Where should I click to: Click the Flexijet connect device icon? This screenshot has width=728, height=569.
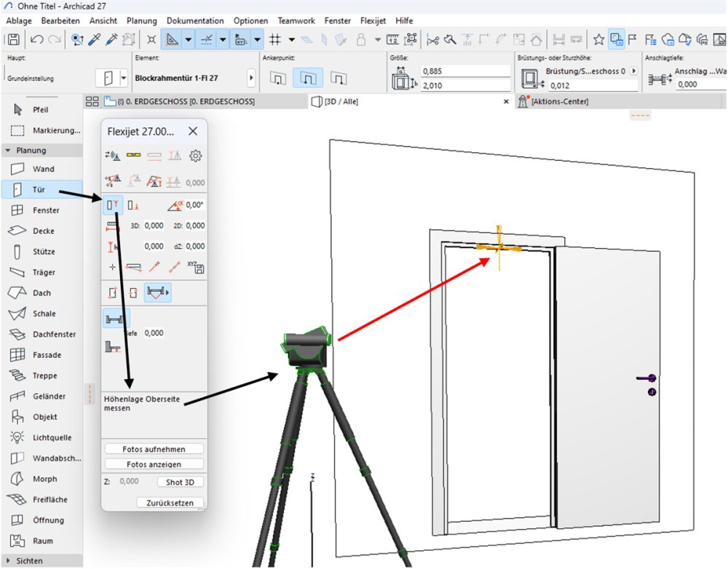113,156
